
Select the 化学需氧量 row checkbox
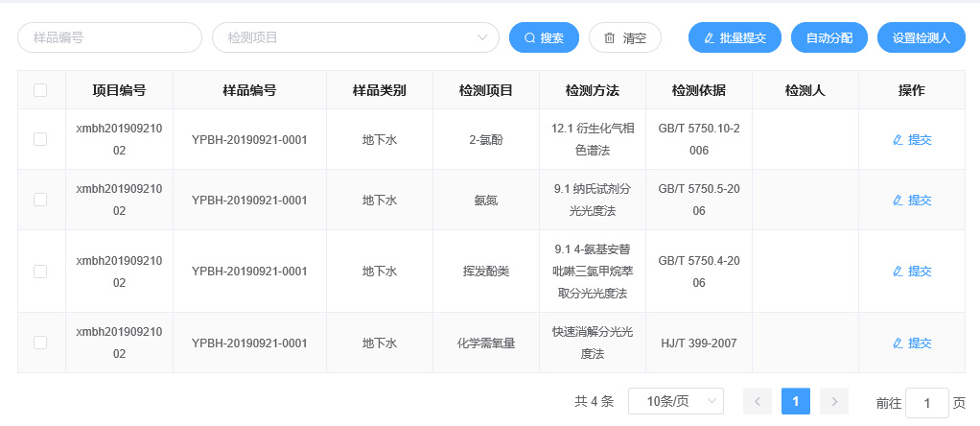[40, 342]
